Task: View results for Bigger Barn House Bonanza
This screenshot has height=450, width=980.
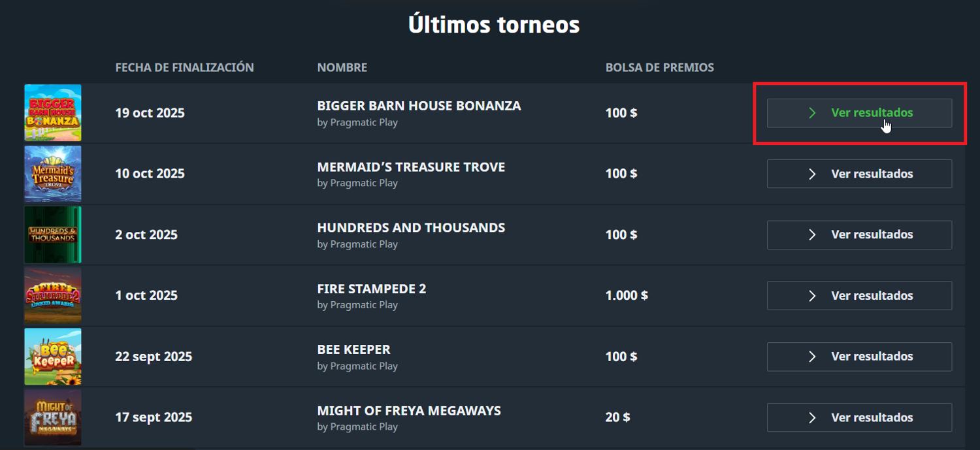Action: 859,113
